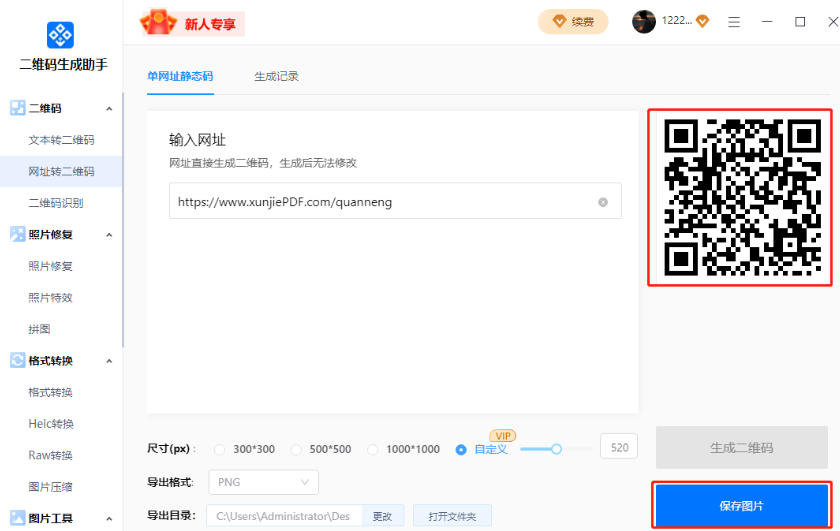The height and width of the screenshot is (531, 840).
Task: Open the PNG export format dropdown
Action: pos(264,482)
